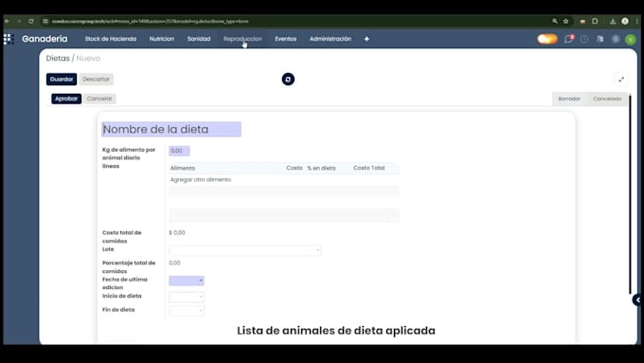Click the browser address bar URL

(151, 21)
